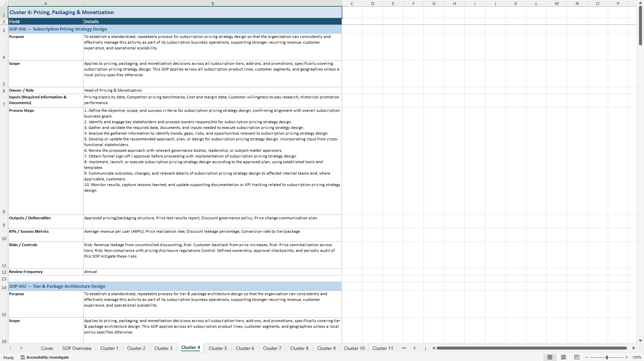The height and width of the screenshot is (361, 644).
Task: Select 'Head of Pricing & Monetization' cell
Action: click(212, 91)
